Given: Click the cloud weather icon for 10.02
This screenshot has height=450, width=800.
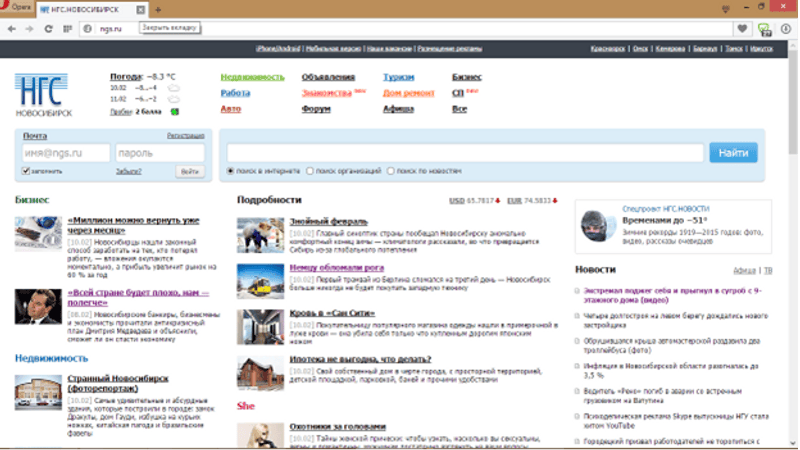Looking at the screenshot, I should click(x=173, y=88).
